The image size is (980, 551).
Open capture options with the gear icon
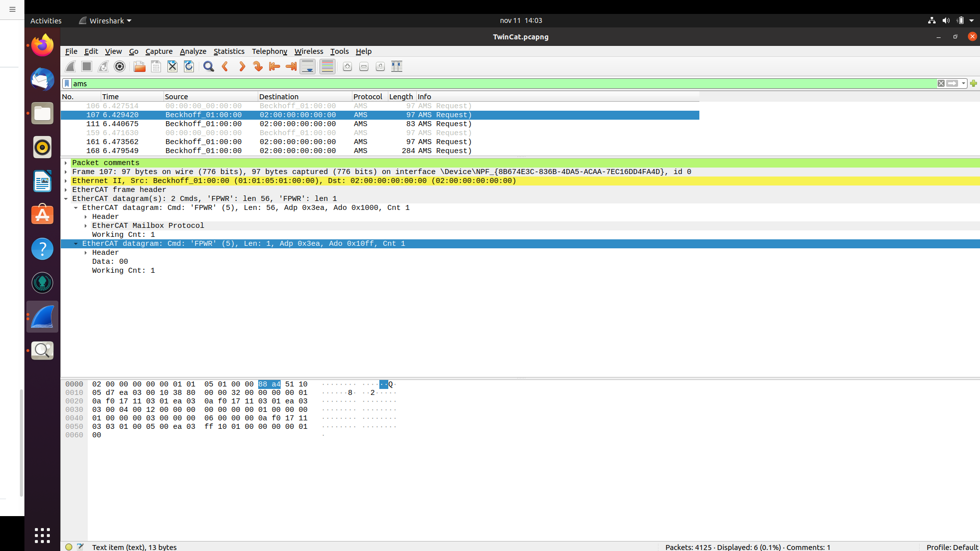point(119,66)
